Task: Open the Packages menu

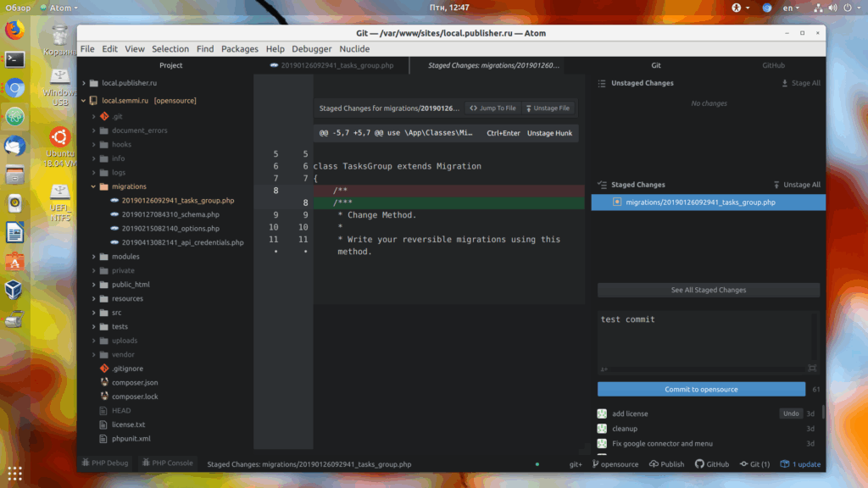Action: pyautogui.click(x=240, y=48)
